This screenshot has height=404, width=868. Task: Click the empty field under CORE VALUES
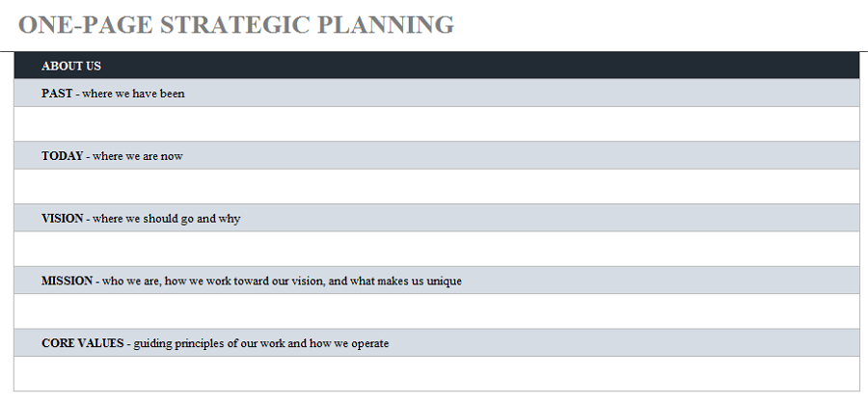[437, 374]
